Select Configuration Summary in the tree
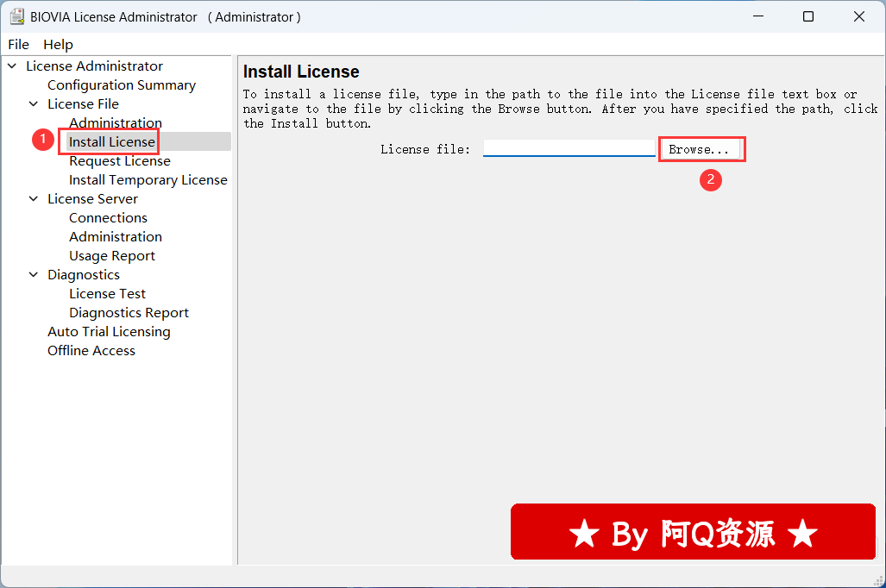The height and width of the screenshot is (588, 886). [121, 85]
